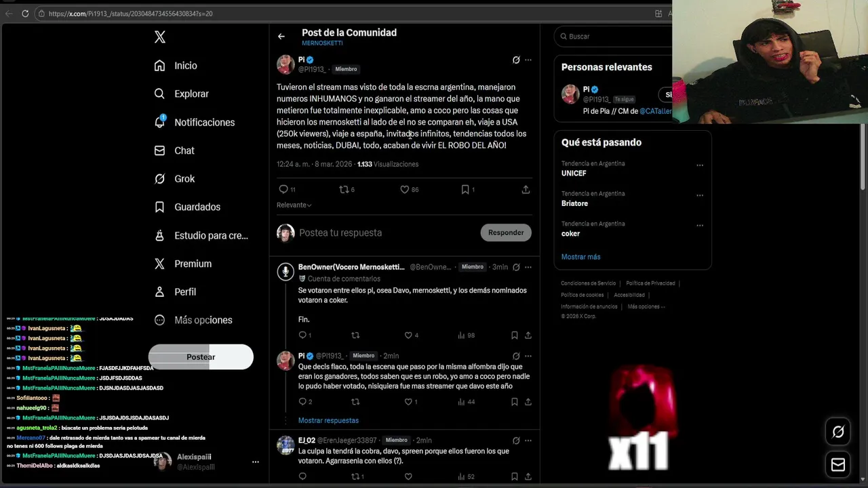The image size is (868, 488).
Task: Open Estudio para creadores in the sidebar
Action: pos(201,235)
